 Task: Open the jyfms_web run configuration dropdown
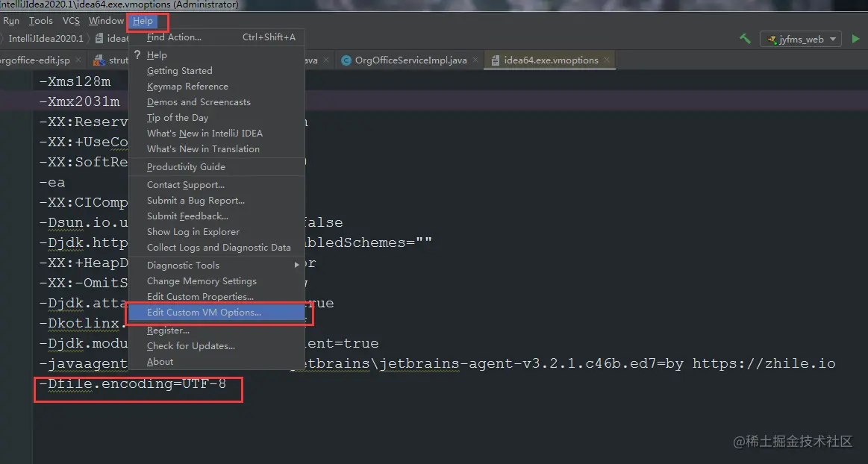click(801, 40)
